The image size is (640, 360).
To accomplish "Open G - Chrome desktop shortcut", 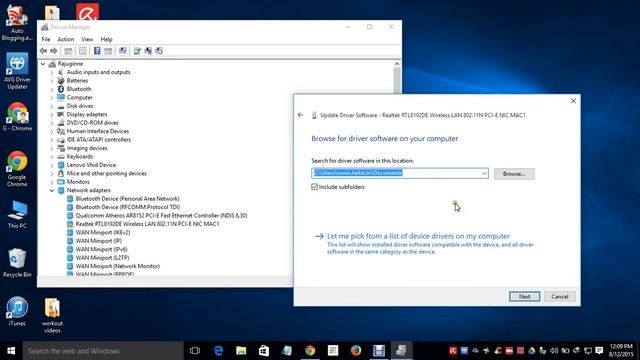I will tap(17, 116).
